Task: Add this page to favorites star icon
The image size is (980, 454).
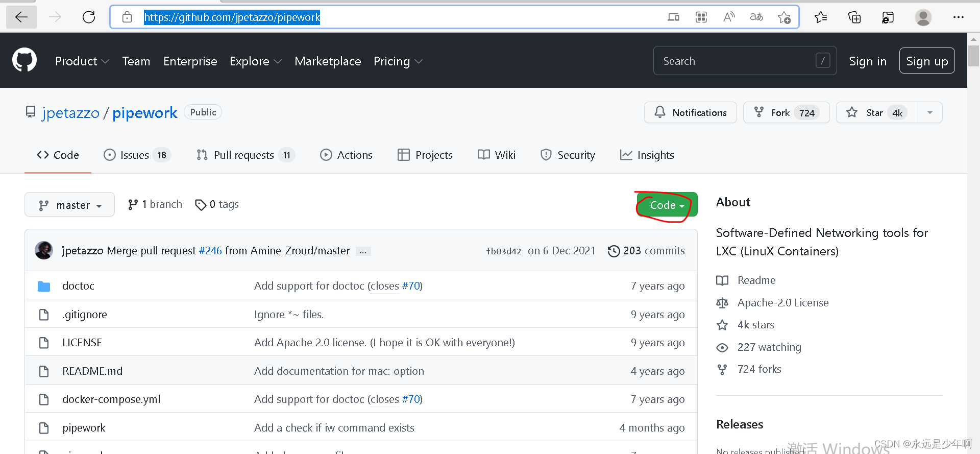Action: [784, 17]
